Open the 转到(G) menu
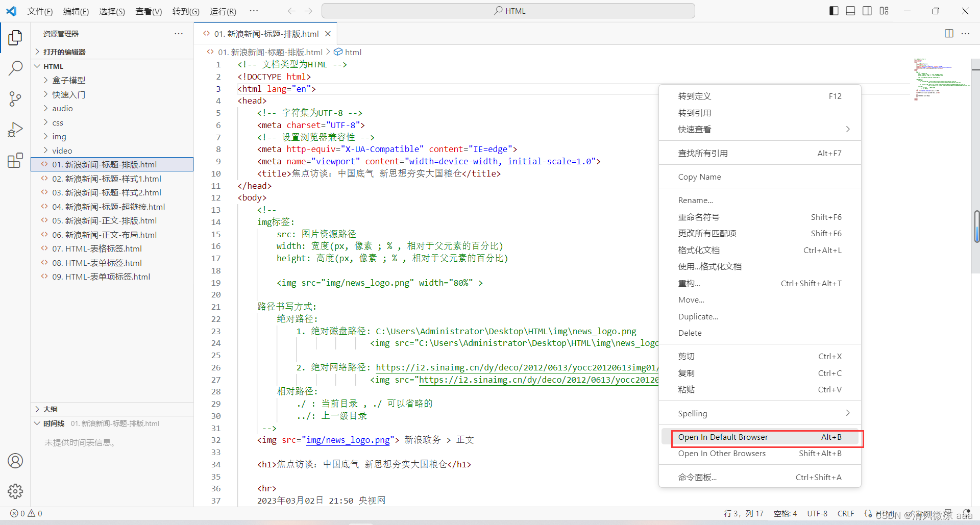 [x=186, y=11]
